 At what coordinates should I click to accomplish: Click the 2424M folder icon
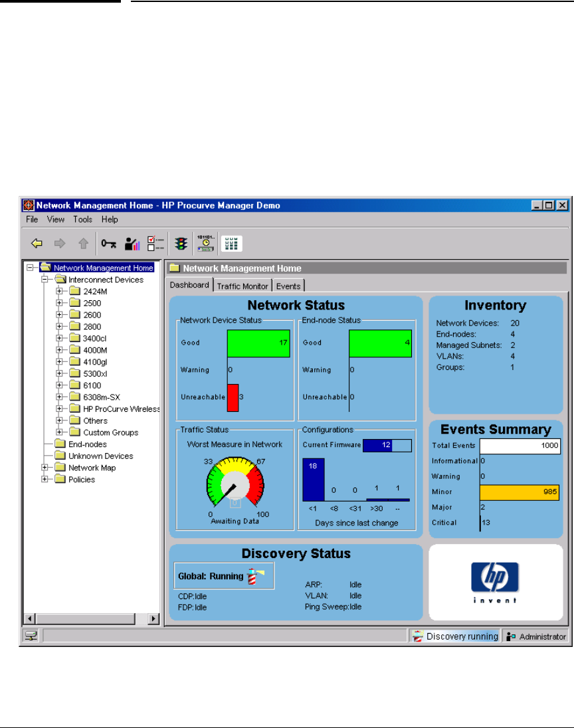tap(75, 291)
